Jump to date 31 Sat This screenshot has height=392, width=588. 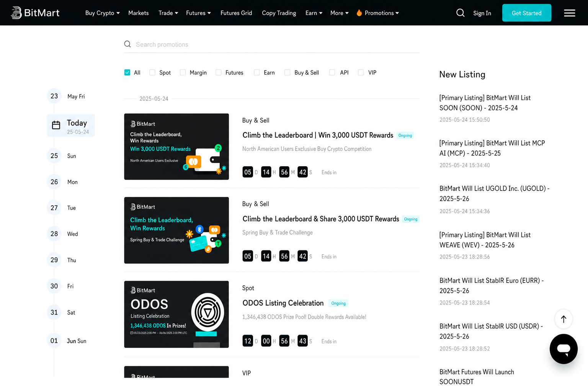coord(62,312)
